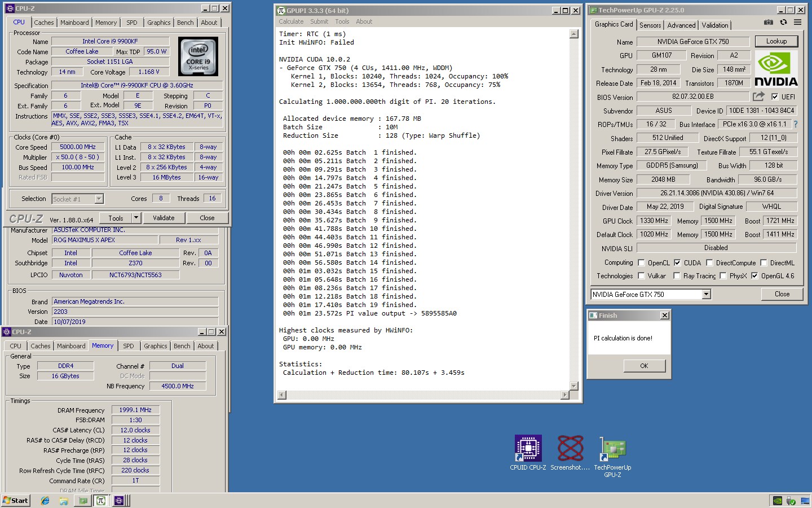Image resolution: width=812 pixels, height=508 pixels.
Task: Open the Submit menu in GPUPI
Action: point(319,21)
